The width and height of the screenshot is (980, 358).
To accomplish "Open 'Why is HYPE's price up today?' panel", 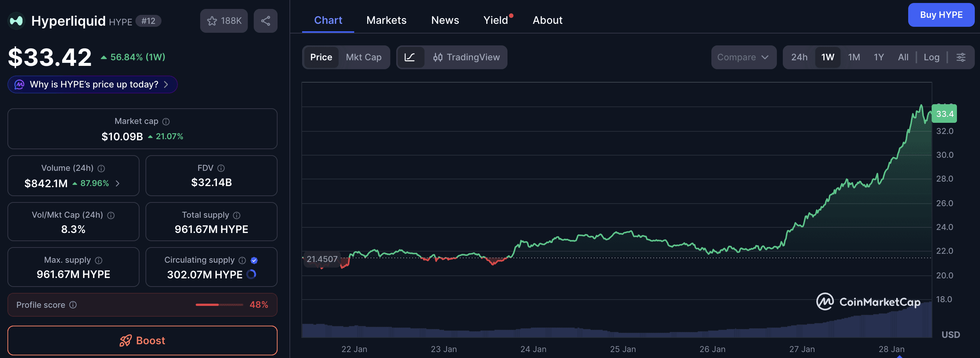I will pos(92,84).
